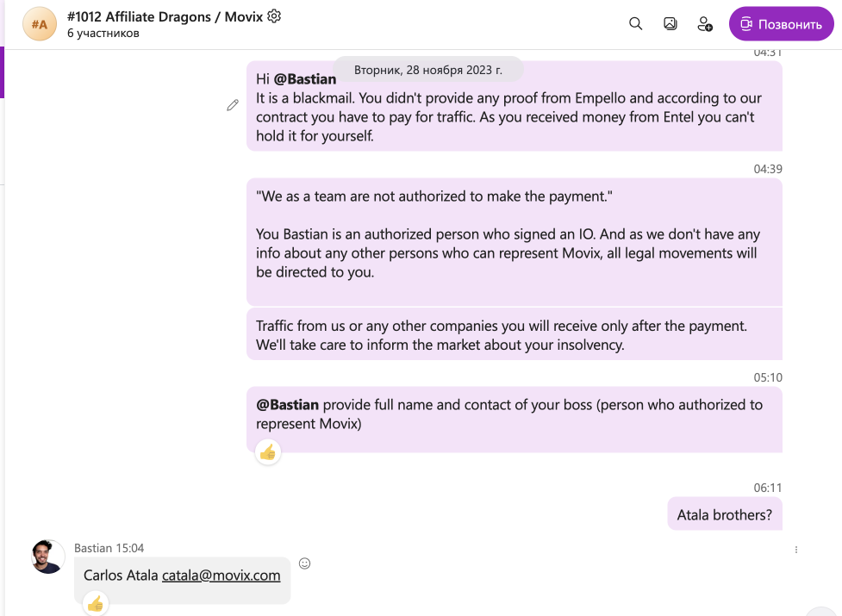Select the 'not authorized to make the payment' message
Viewport: 842px width, 616px height.
515,242
